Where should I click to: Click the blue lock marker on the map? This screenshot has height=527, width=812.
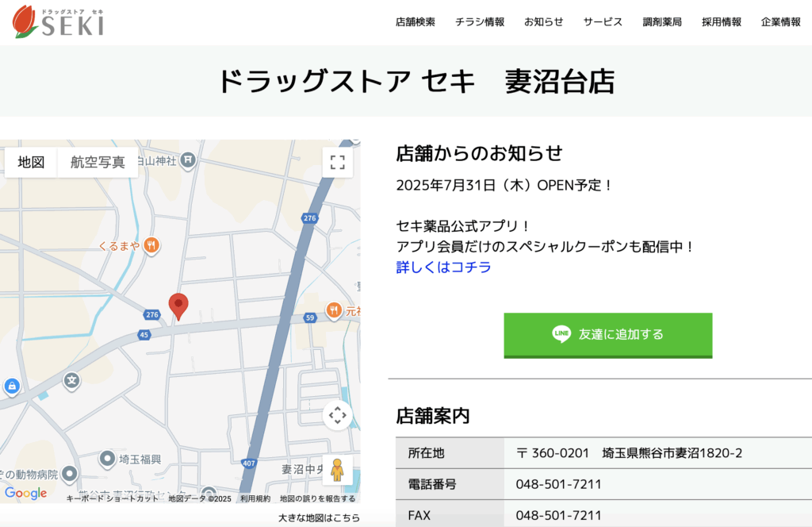[12, 386]
